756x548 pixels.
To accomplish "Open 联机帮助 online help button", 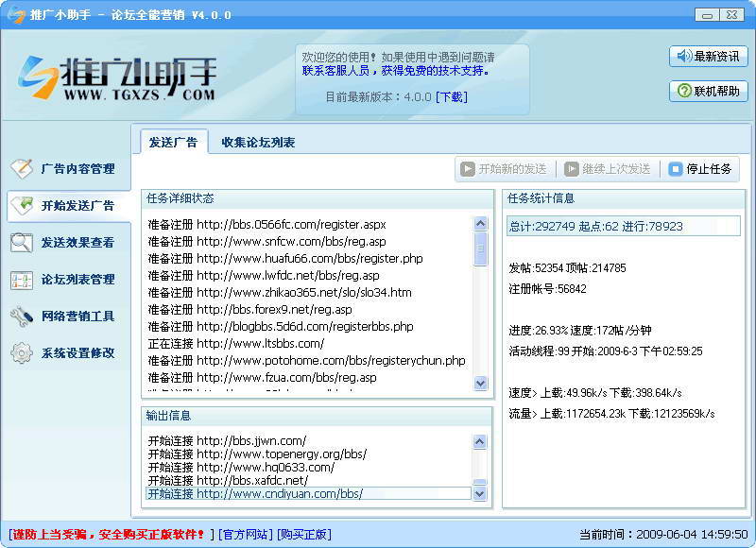I will point(708,91).
